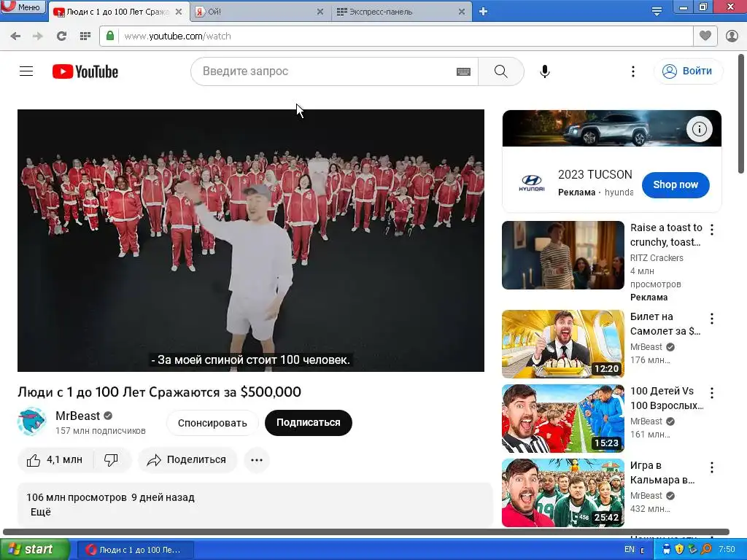Click the Shop now ad button
This screenshot has width=747, height=560.
point(676,184)
